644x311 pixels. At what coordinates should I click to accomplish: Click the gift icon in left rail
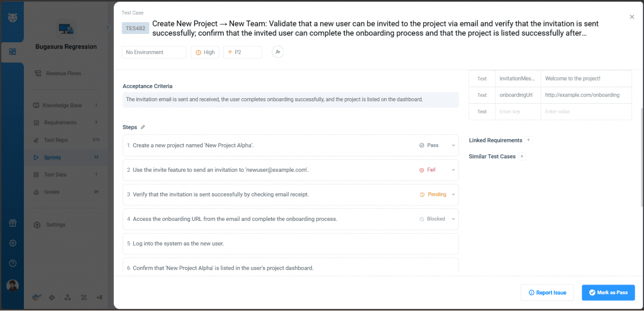(13, 223)
